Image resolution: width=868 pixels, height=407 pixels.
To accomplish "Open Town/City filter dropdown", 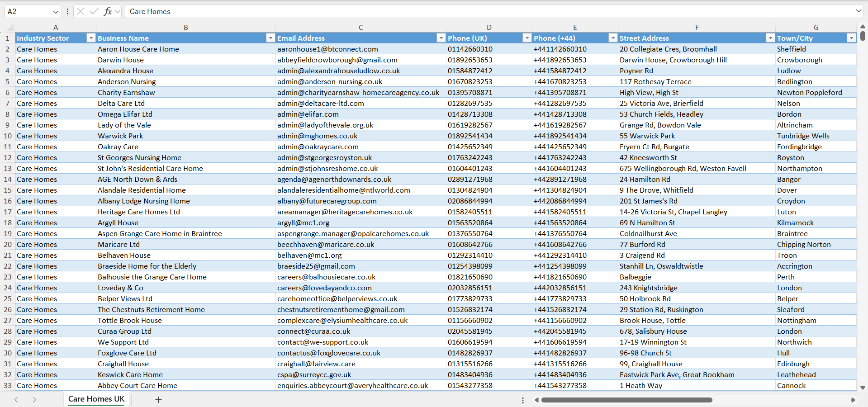I will click(851, 38).
